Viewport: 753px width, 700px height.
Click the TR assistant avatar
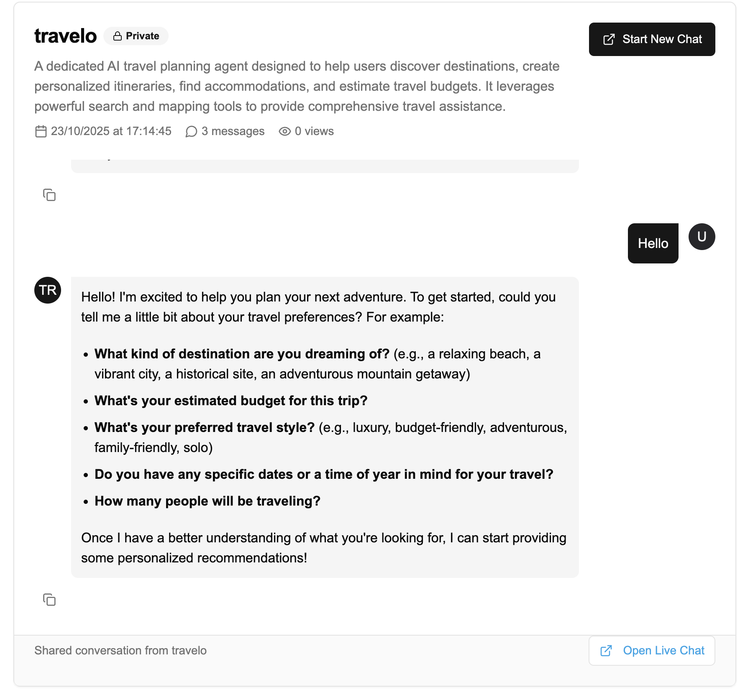(x=48, y=290)
